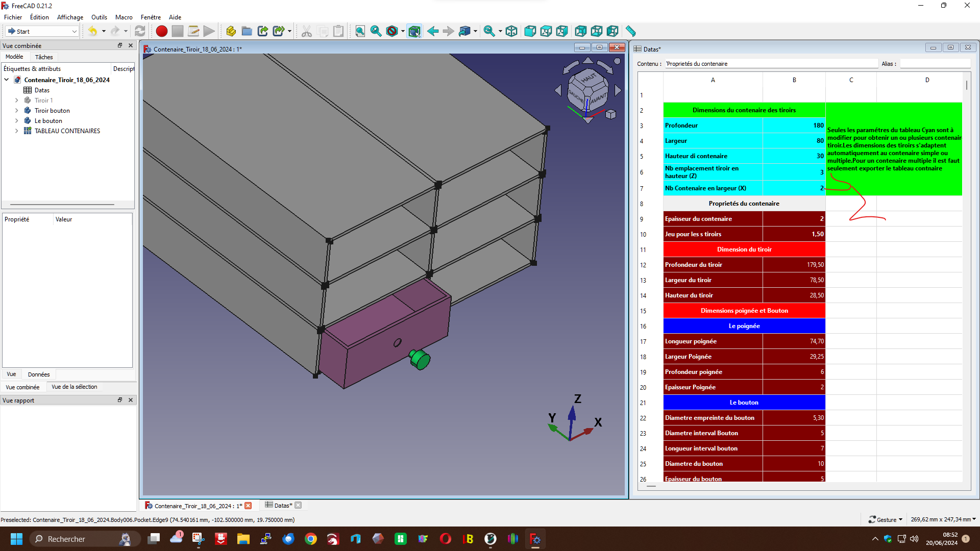Image resolution: width=980 pixels, height=551 pixels.
Task: Expand the TABLEAU CONTENAIRES tree node
Action: tap(16, 131)
